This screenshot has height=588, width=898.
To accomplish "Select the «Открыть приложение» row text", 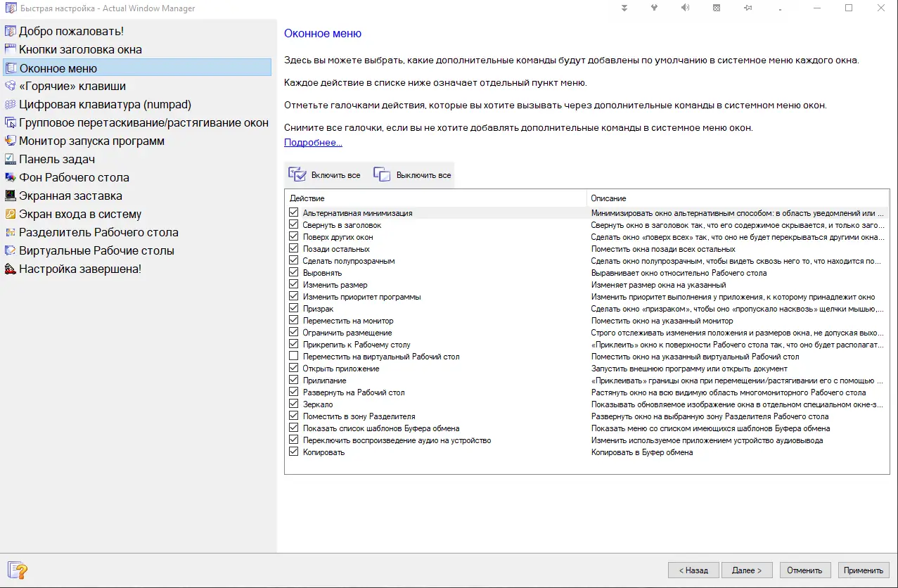I will tap(341, 369).
